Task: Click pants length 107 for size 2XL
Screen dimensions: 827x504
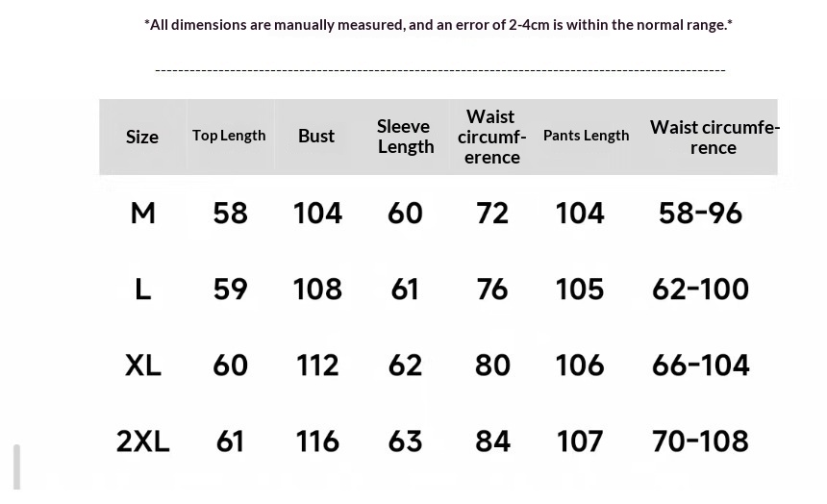Action: pyautogui.click(x=580, y=441)
